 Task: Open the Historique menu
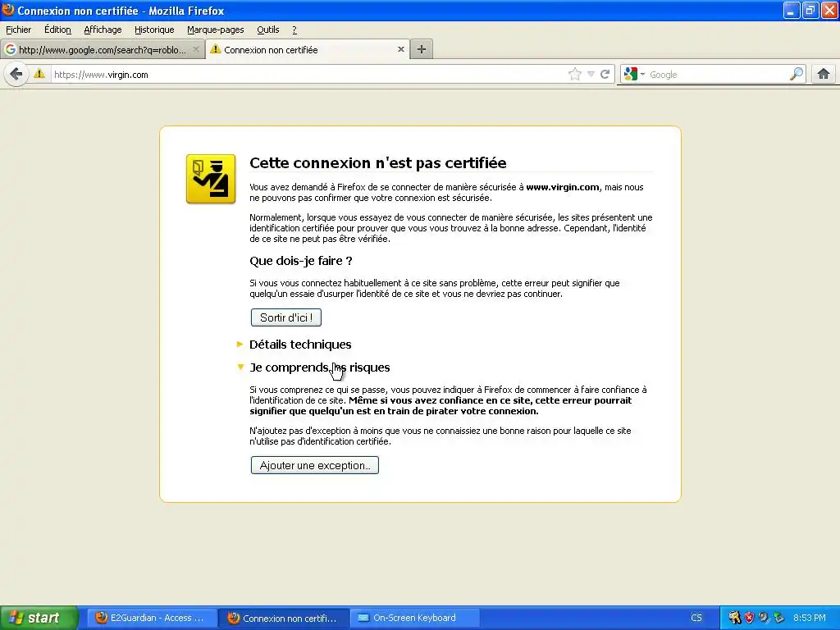(x=154, y=30)
